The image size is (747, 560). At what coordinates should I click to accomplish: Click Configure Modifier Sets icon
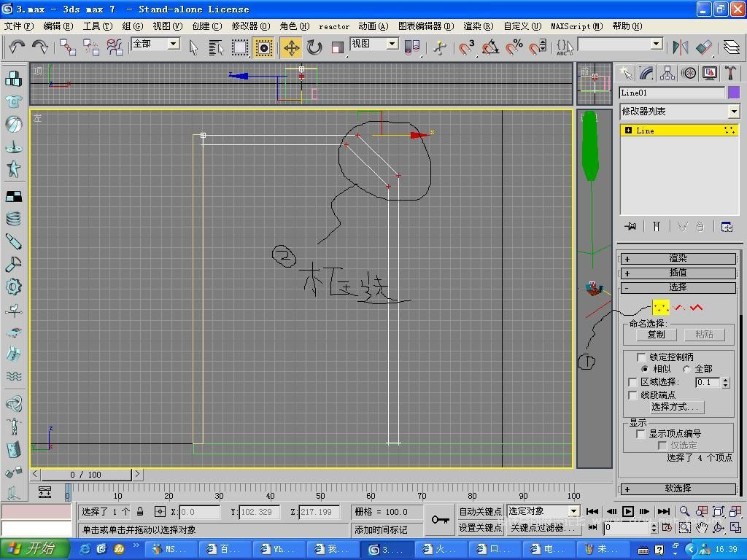pos(727,227)
